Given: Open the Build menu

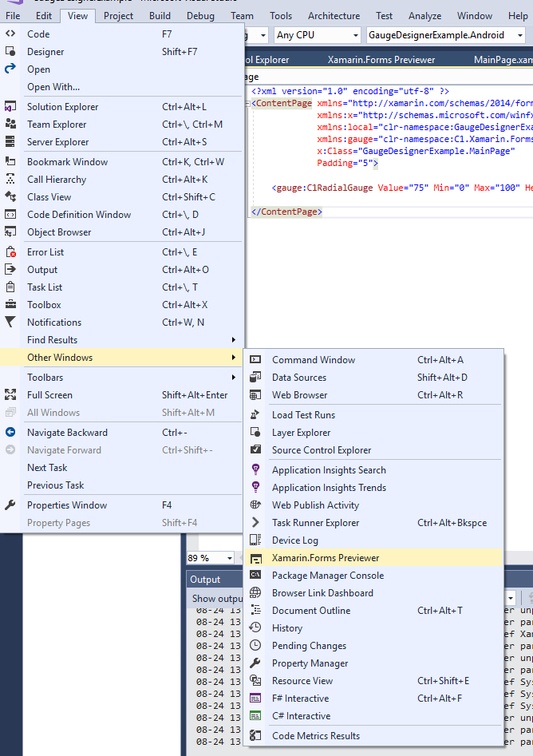Looking at the screenshot, I should pos(160,16).
